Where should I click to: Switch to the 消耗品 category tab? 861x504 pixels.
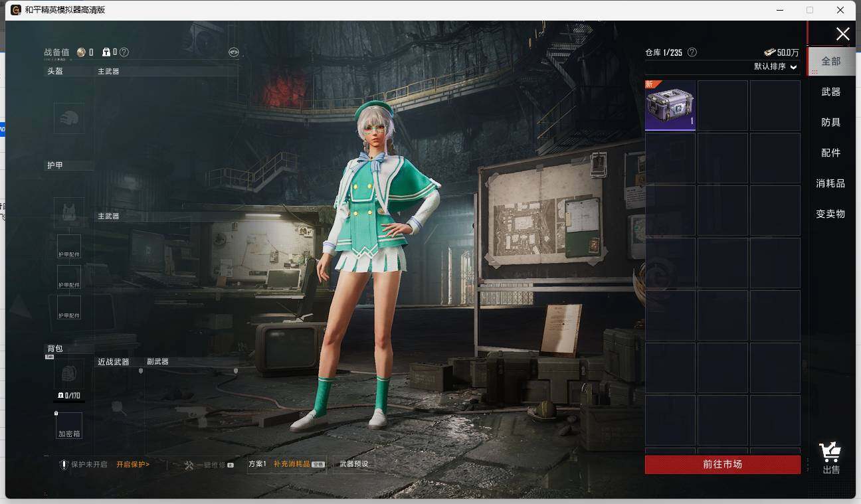tap(831, 183)
